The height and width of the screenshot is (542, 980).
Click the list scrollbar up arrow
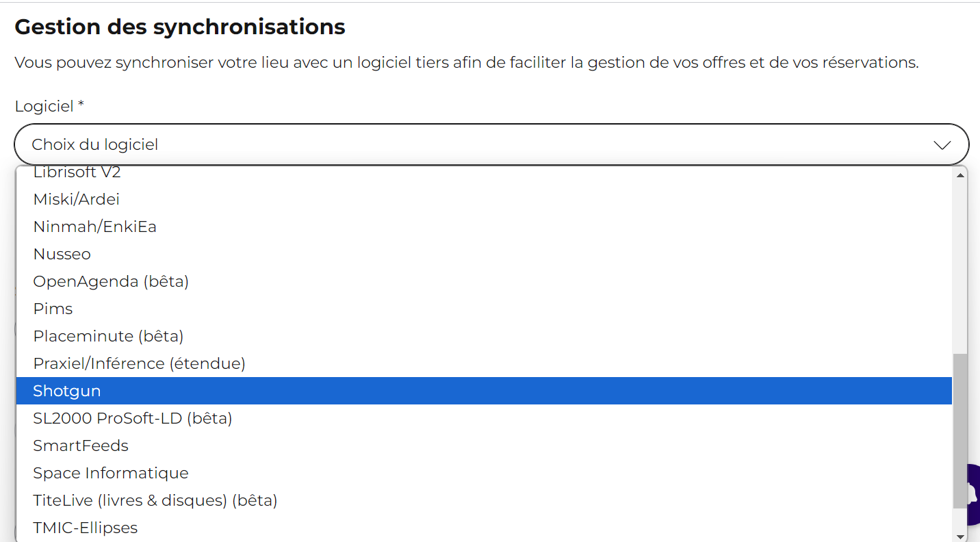pos(960,175)
